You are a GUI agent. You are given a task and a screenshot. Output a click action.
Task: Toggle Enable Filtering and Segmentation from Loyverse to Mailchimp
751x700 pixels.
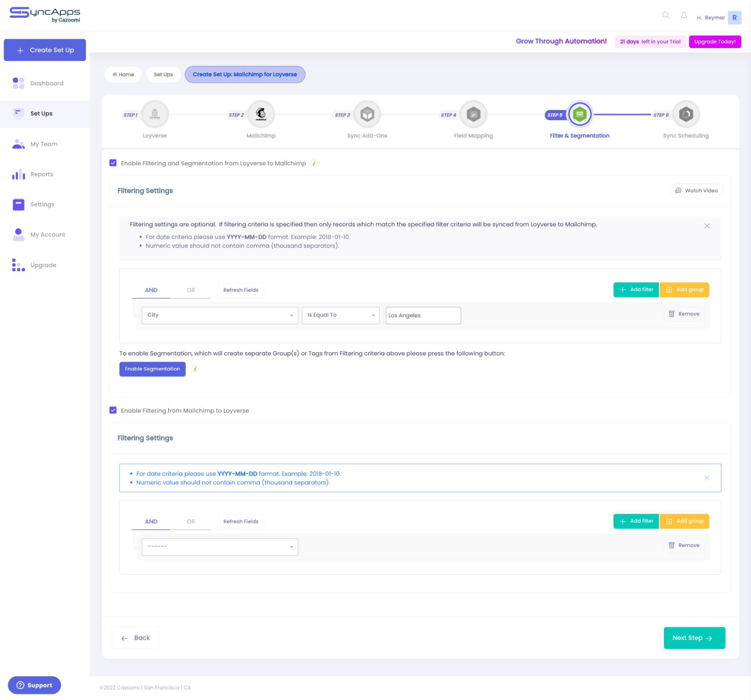coord(113,163)
